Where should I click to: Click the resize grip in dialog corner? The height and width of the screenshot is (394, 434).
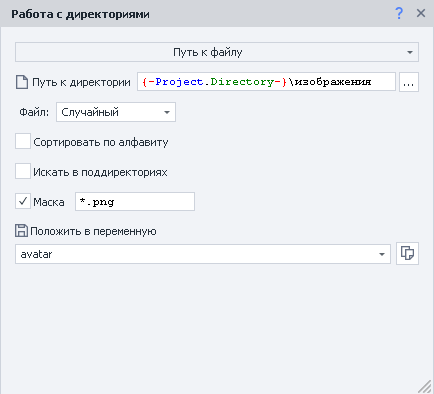425,386
